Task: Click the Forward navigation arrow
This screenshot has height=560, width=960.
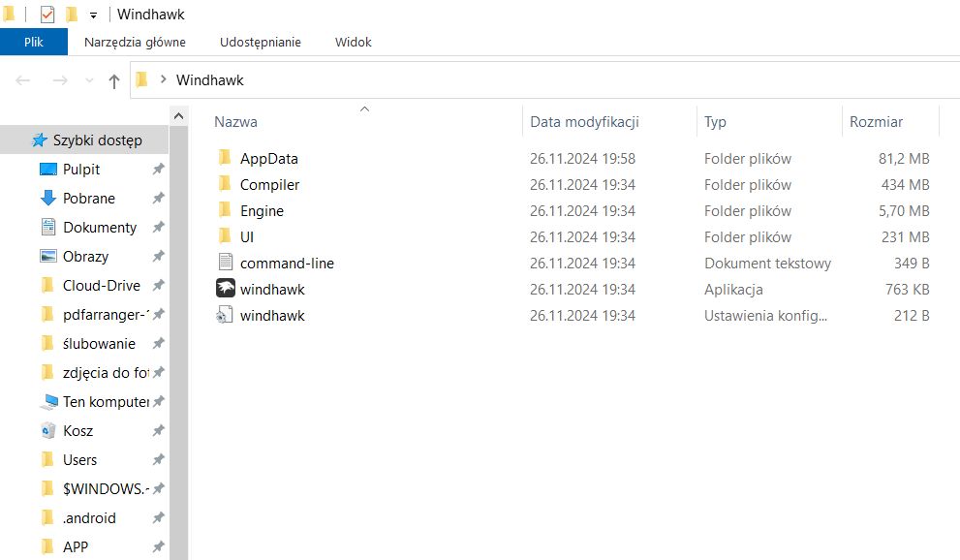Action: [x=60, y=80]
